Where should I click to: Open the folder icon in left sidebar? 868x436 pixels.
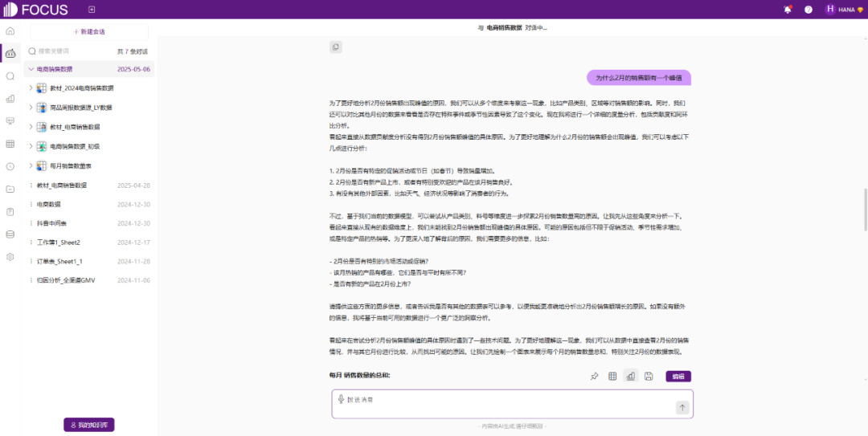(10, 189)
